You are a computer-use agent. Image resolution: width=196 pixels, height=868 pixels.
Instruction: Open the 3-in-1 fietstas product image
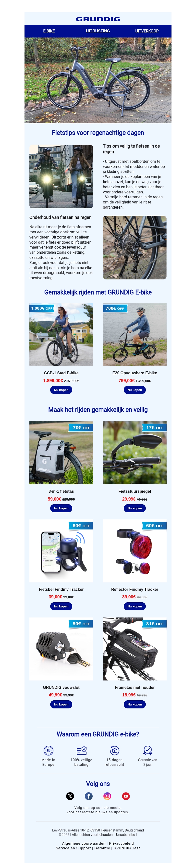tap(61, 453)
